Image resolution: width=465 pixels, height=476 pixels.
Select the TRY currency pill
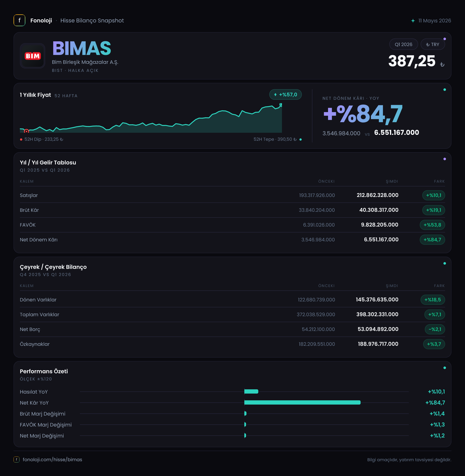[432, 44]
